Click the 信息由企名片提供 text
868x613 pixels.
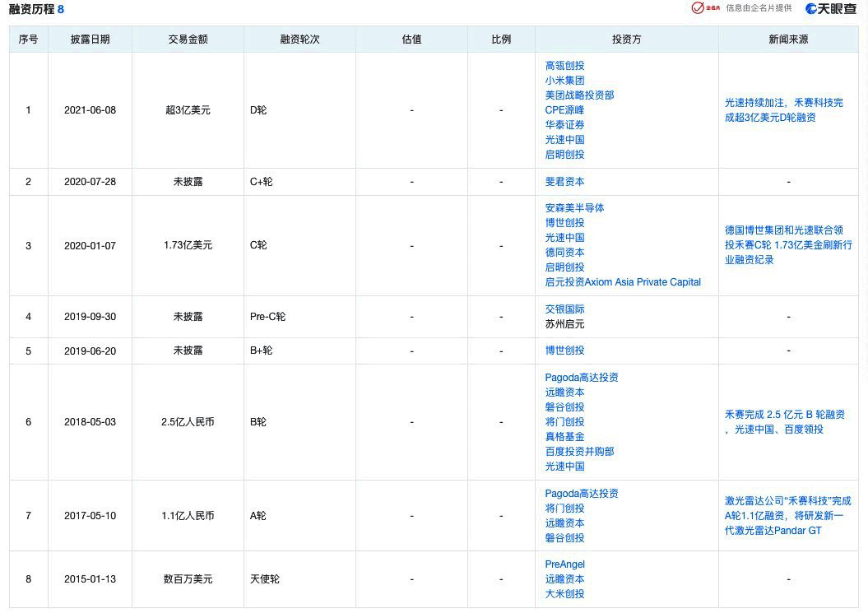[759, 8]
